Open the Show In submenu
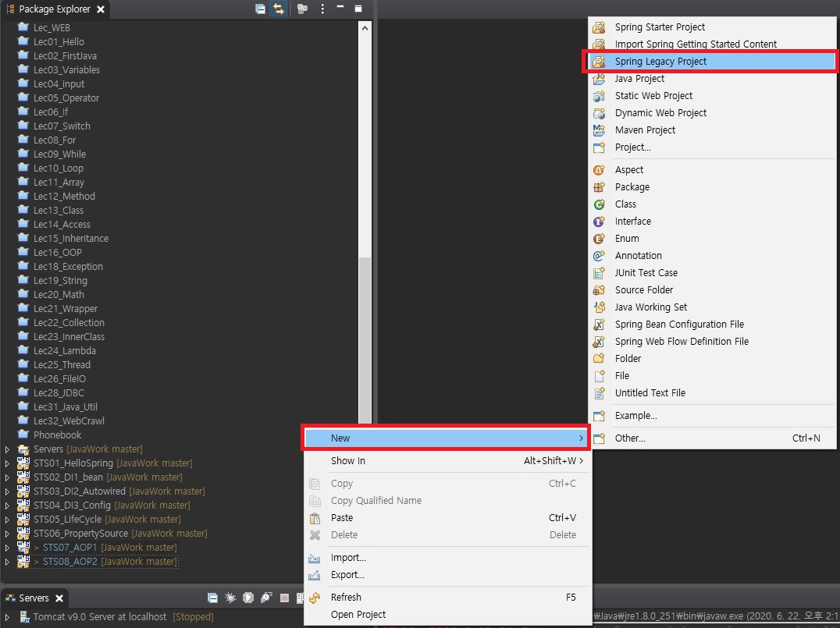This screenshot has width=840, height=628. [x=447, y=460]
